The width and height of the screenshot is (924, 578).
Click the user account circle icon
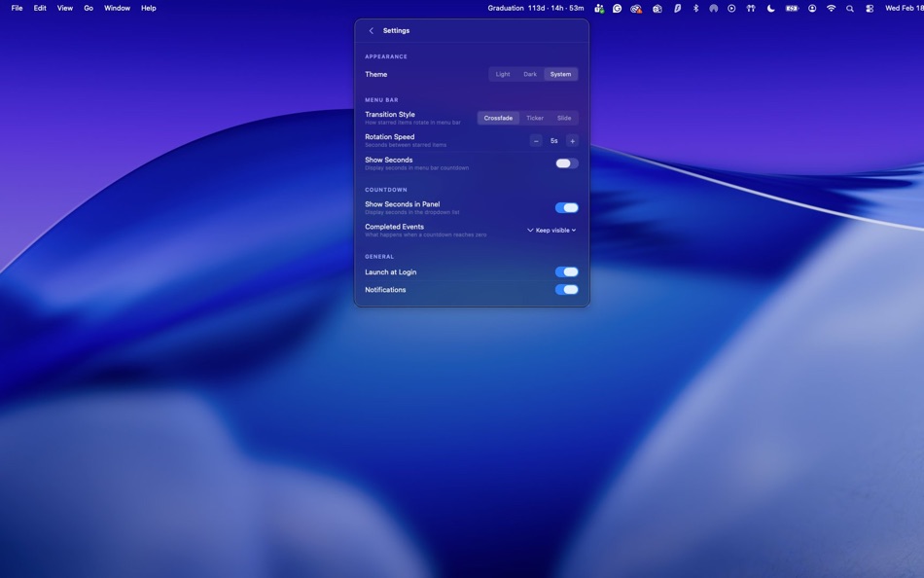tap(810, 7)
